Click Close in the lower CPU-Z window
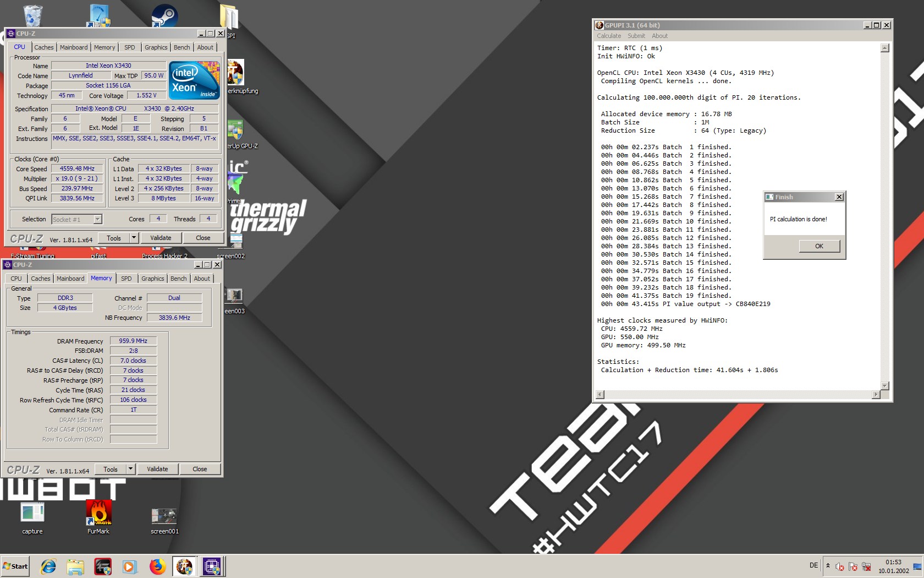 (200, 469)
